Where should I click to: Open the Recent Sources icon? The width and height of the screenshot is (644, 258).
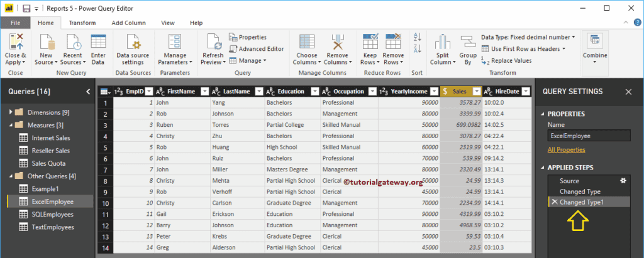pyautogui.click(x=73, y=42)
